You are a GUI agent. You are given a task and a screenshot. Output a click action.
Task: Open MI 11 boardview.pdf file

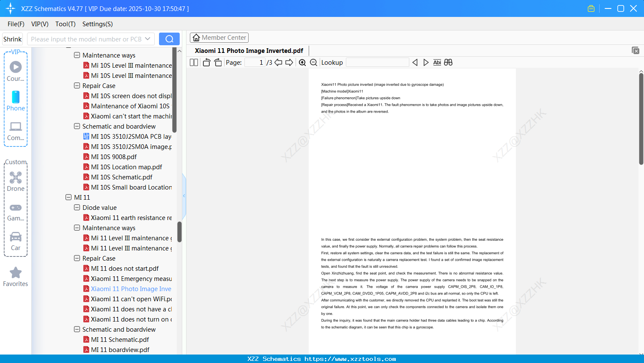[116, 350]
